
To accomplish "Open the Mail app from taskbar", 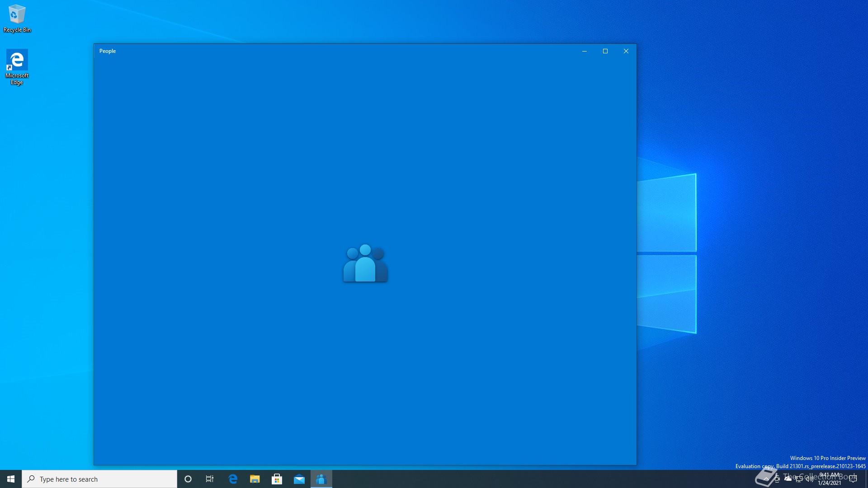I will coord(299,479).
